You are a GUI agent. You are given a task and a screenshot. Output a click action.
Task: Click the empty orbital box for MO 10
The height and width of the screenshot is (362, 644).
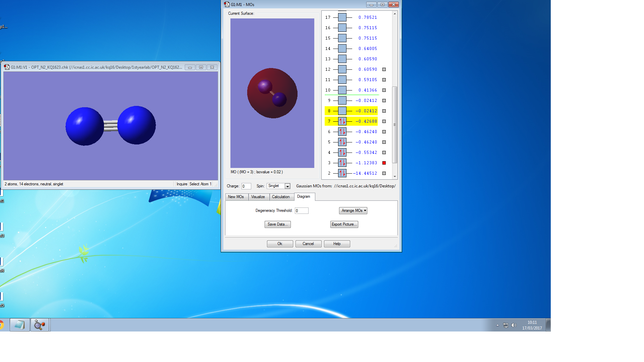point(342,90)
